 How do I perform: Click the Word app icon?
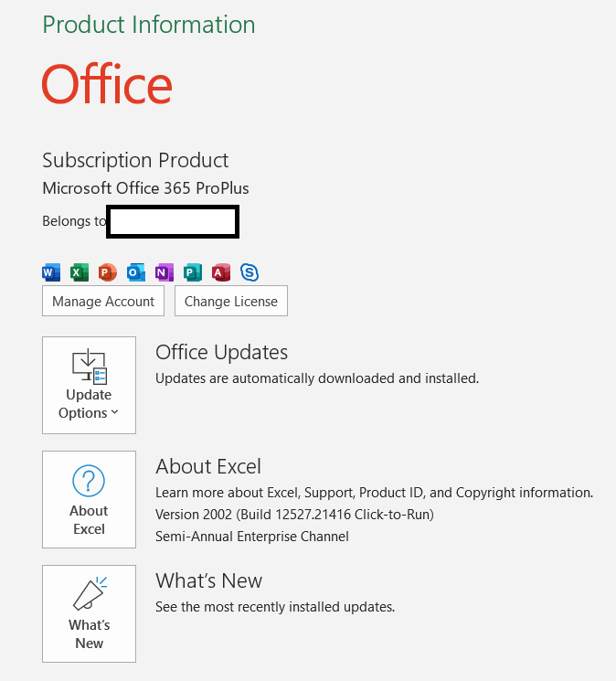(x=51, y=272)
